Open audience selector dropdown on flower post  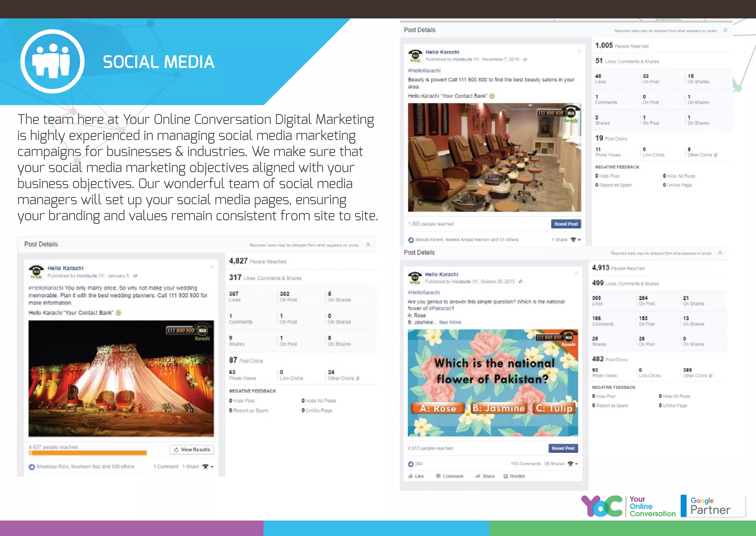click(573, 464)
